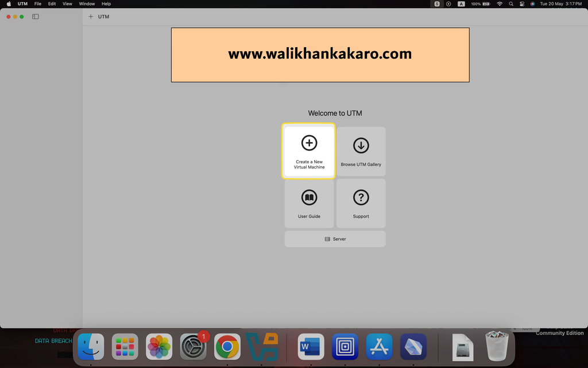This screenshot has height=368, width=588.
Task: Open the Help menu
Action: 106,4
